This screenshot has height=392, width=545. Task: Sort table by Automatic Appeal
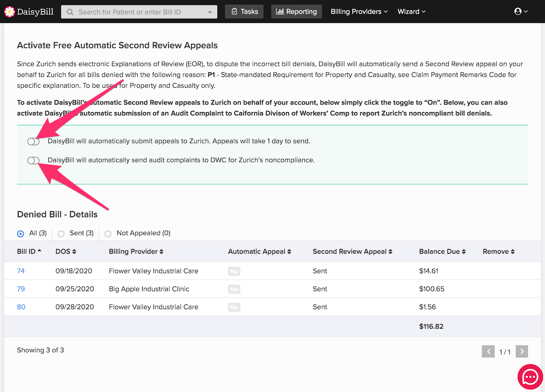click(260, 252)
